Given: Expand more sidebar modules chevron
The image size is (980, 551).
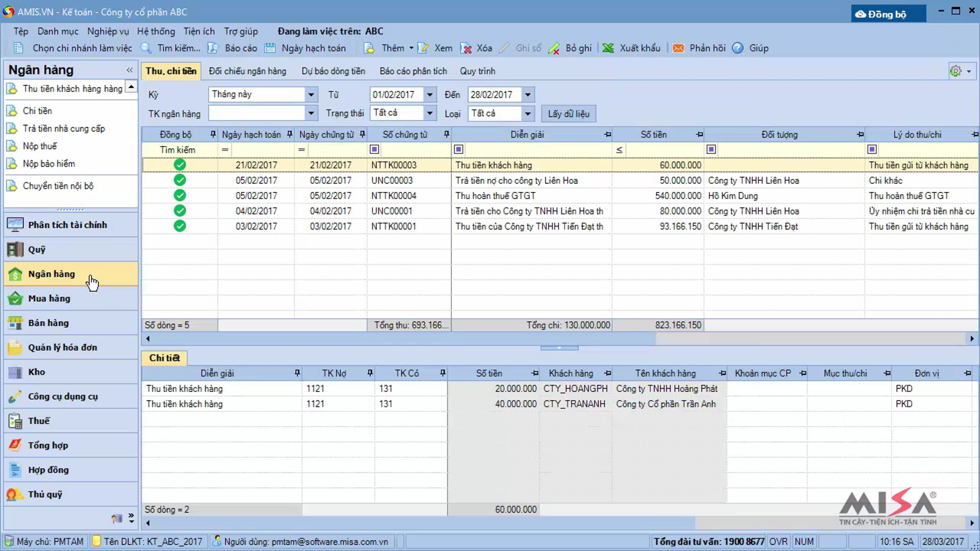Looking at the screenshot, I should (131, 518).
